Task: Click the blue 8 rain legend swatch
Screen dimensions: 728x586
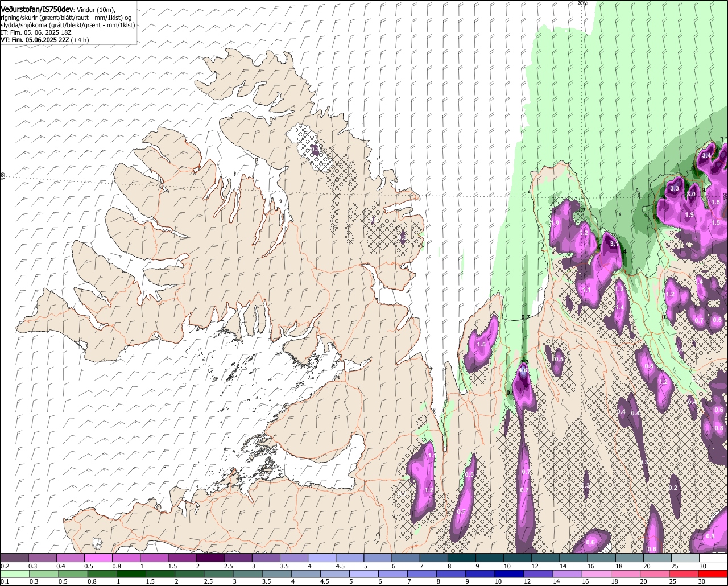Action: [452, 573]
